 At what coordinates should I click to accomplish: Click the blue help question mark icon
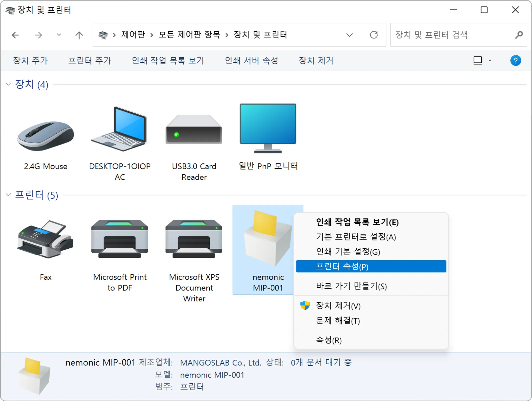point(515,61)
